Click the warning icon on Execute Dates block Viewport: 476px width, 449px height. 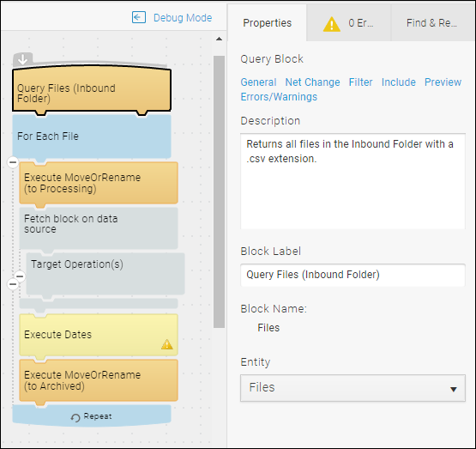click(167, 344)
